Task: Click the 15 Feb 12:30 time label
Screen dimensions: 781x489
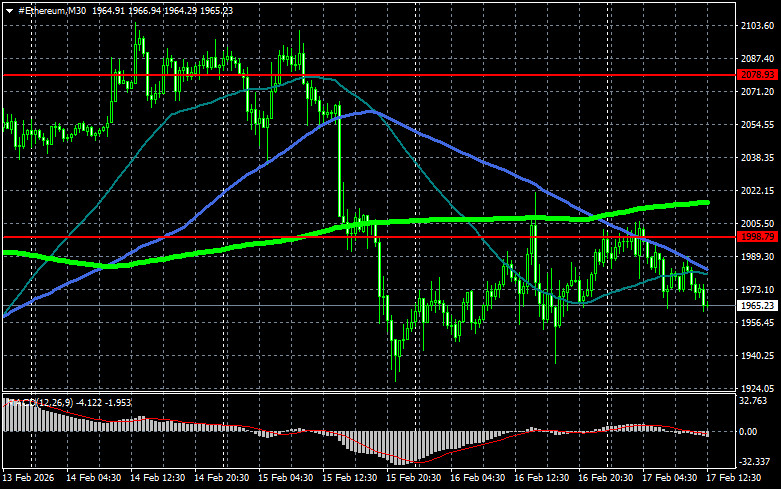Action: coord(350,478)
